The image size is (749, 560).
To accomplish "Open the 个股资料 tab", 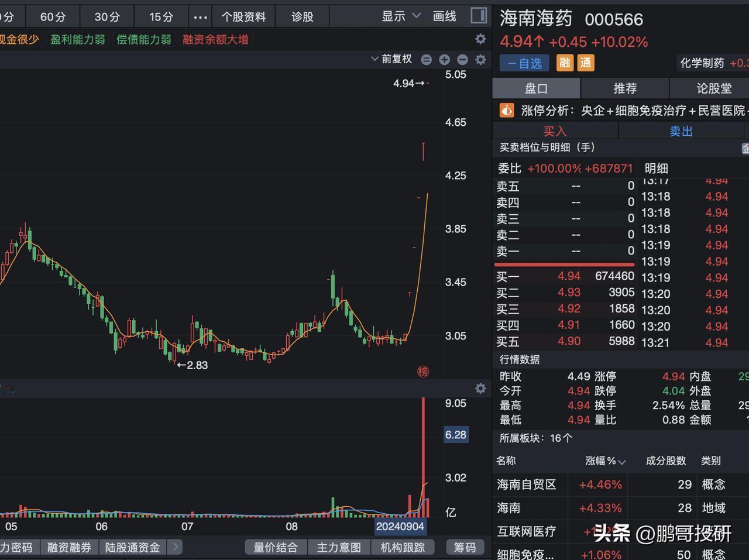I will pos(243,17).
